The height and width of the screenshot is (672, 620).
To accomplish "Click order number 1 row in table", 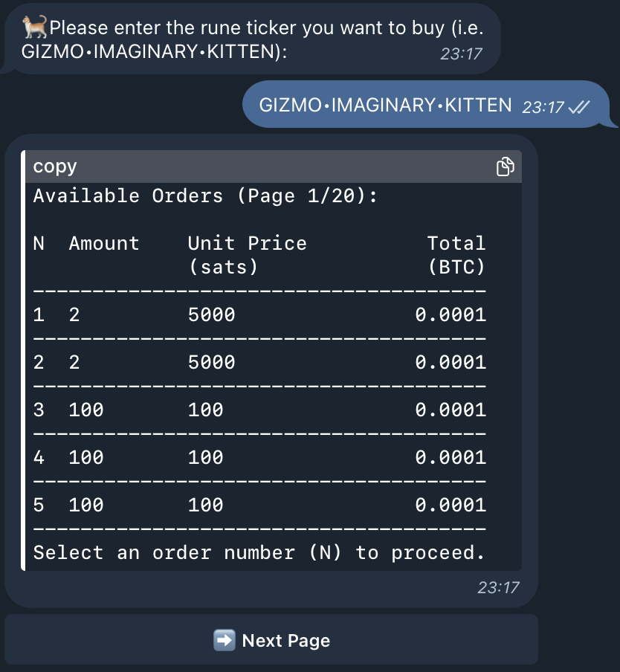I will click(x=259, y=314).
